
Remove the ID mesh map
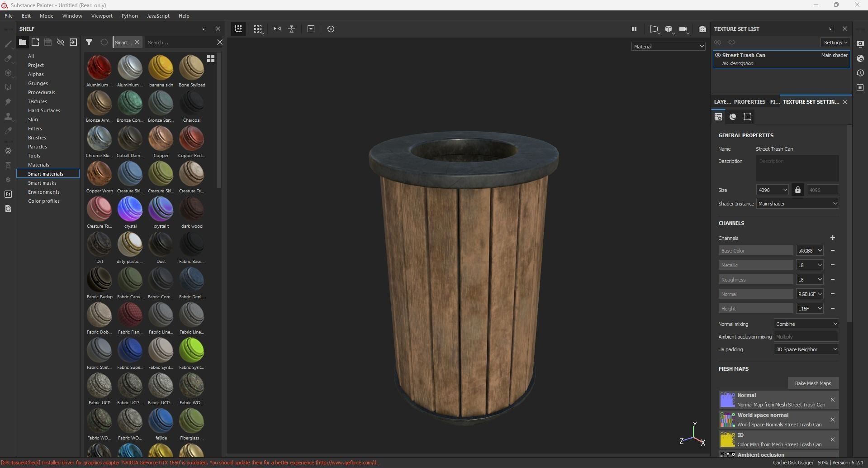point(833,439)
